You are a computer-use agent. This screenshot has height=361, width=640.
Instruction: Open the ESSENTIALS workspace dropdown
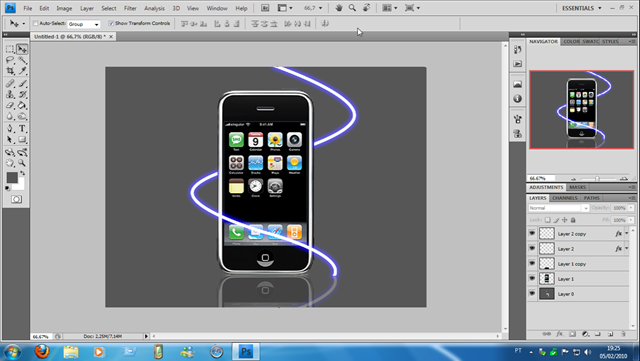pos(581,8)
